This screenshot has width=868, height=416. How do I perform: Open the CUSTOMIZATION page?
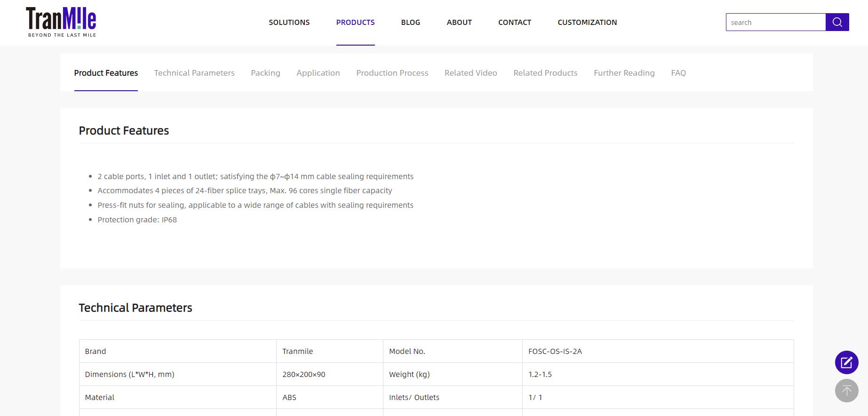[587, 22]
